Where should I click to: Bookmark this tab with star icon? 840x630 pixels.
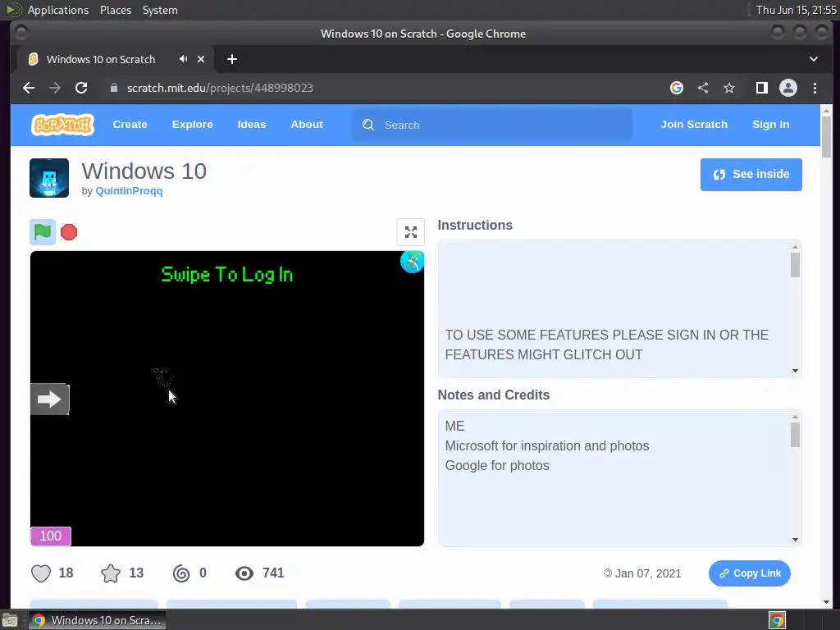tap(729, 88)
